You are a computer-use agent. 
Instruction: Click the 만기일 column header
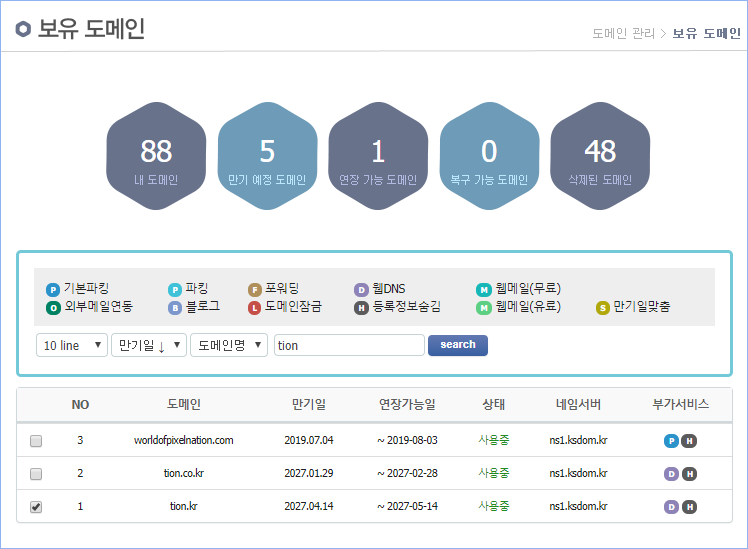pyautogui.click(x=309, y=404)
